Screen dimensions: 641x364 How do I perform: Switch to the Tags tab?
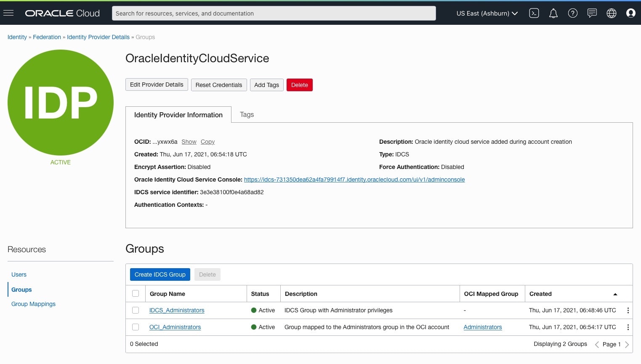[247, 115]
